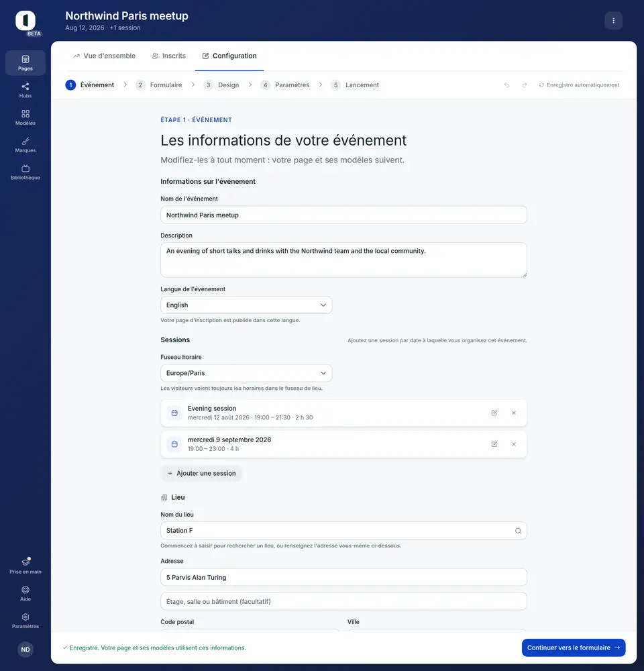This screenshot has height=671, width=644.
Task: Click the undo arrow icon
Action: click(506, 85)
